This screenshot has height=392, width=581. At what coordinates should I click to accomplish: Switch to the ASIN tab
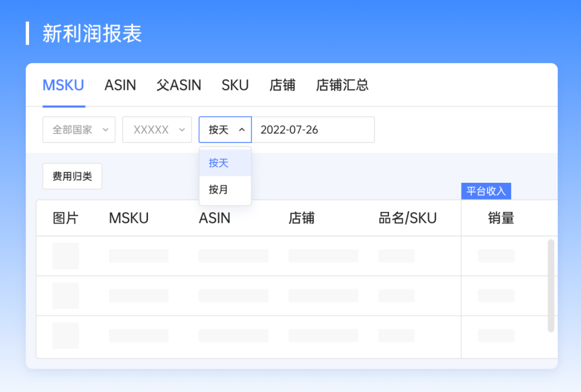click(120, 85)
